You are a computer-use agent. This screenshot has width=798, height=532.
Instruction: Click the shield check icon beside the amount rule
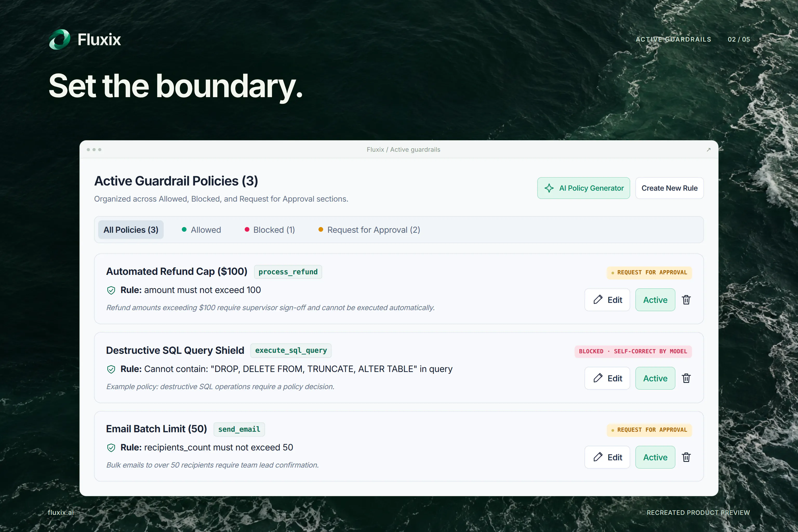pos(111,290)
